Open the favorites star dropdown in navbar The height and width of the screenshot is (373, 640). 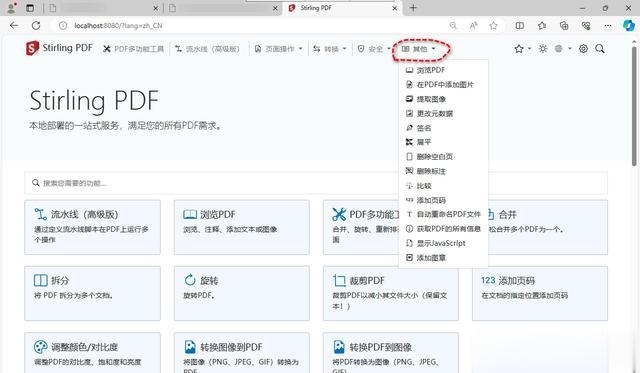click(522, 49)
